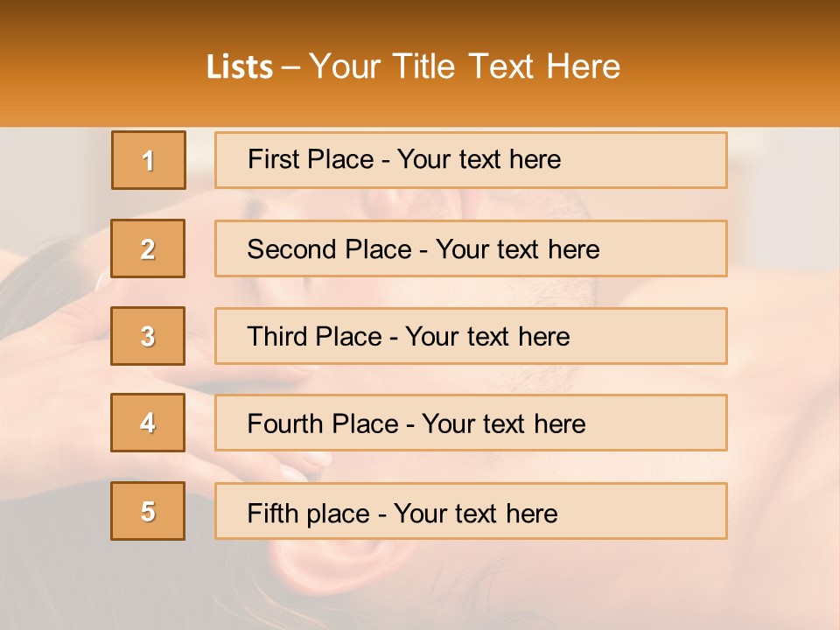Click the dash in the slide title
Screen dimensions: 840x630
tap(290, 67)
